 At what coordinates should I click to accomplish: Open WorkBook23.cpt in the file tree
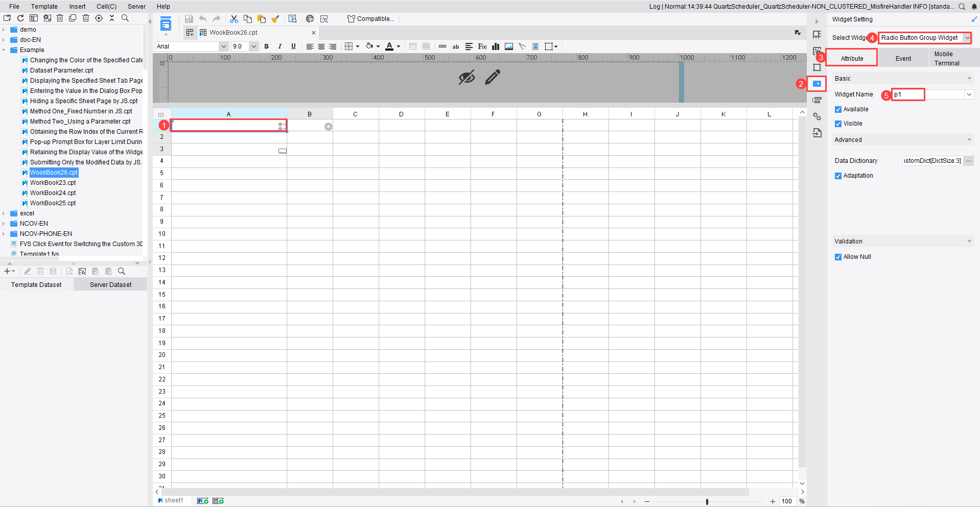(x=53, y=183)
